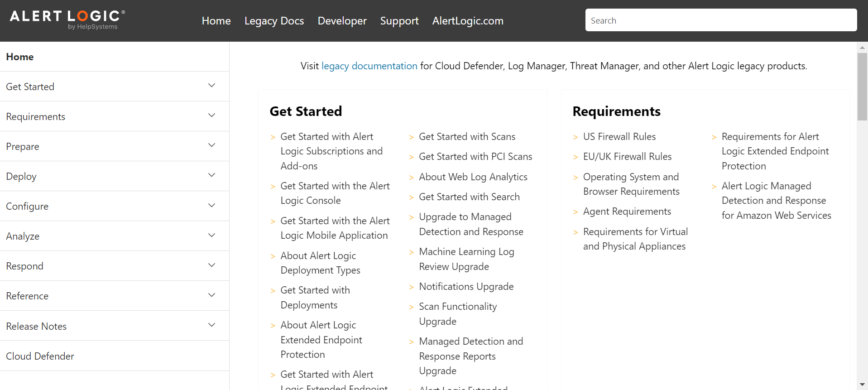This screenshot has width=868, height=390.
Task: Go to the Developer nav item
Action: point(342,21)
